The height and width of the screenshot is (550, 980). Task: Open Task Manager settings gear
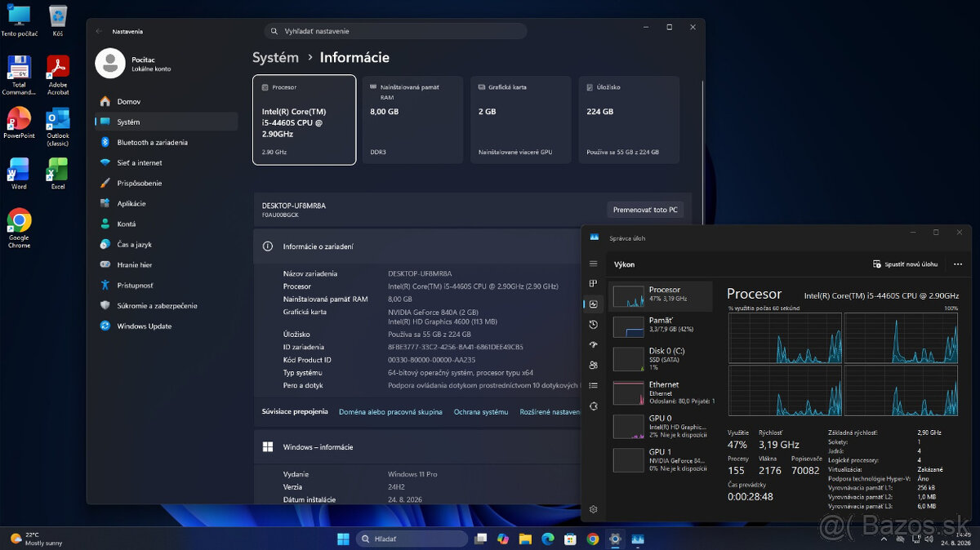click(594, 509)
